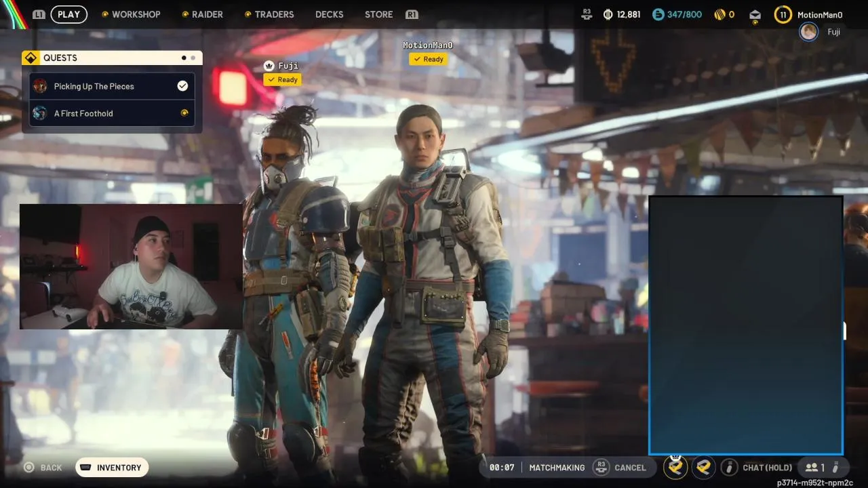The height and width of the screenshot is (488, 868).
Task: Click the touchpad icon on Inventory button
Action: click(85, 468)
